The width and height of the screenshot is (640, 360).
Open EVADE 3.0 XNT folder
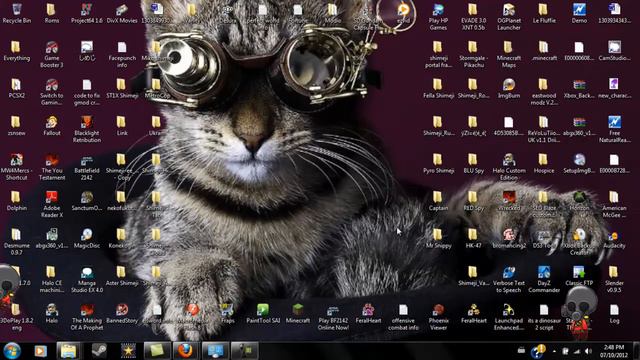(473, 17)
